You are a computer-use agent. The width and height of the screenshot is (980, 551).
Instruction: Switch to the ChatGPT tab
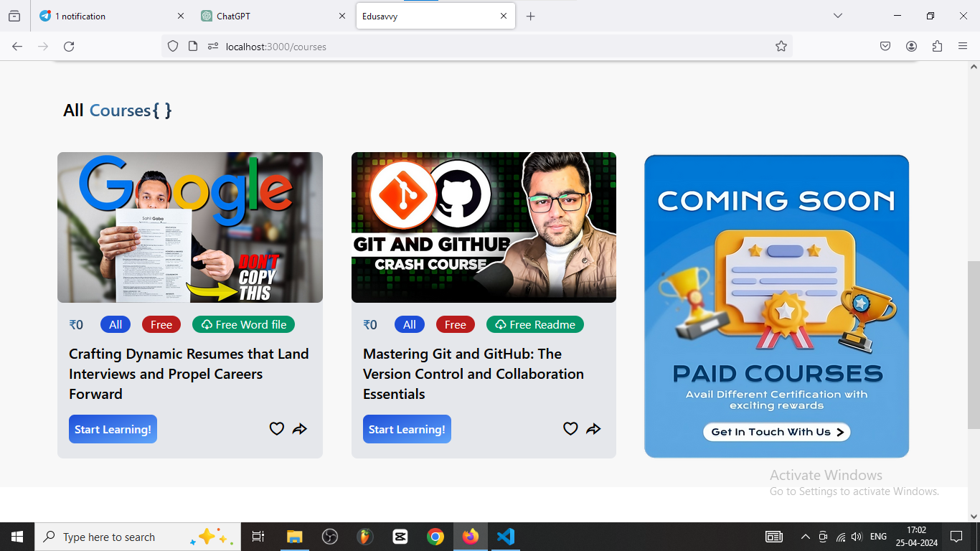[273, 16]
